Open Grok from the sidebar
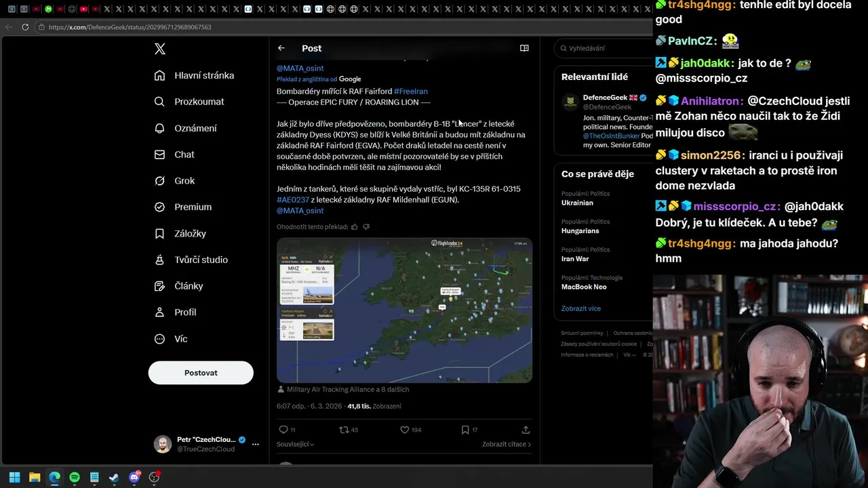Viewport: 868px width, 488px height. [174, 181]
